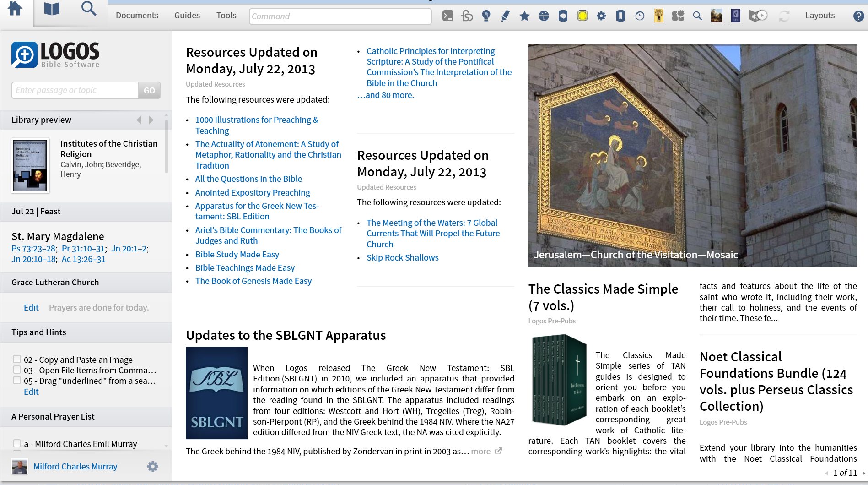Image resolution: width=868 pixels, height=485 pixels.
Task: Go to next page arrow of 11
Action: point(863,473)
